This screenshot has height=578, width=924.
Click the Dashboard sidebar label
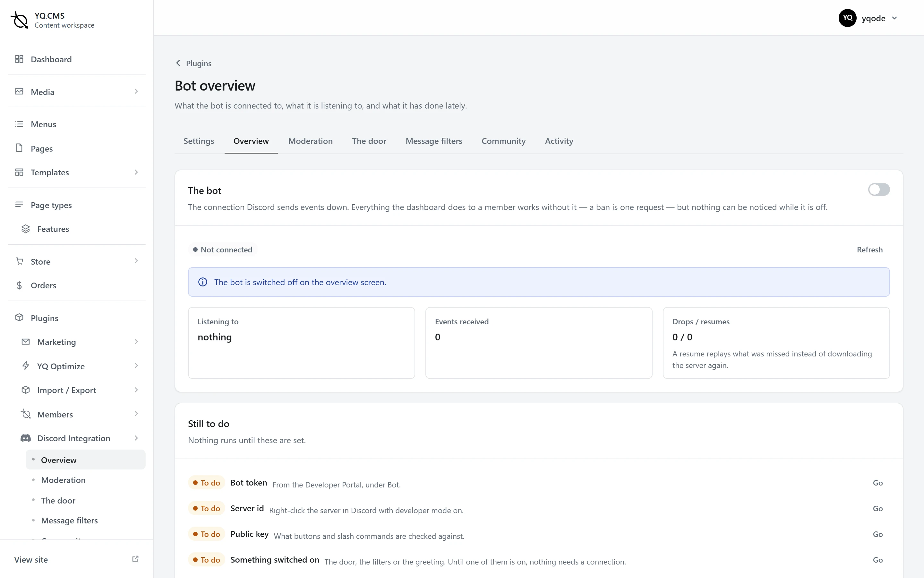[x=51, y=59]
